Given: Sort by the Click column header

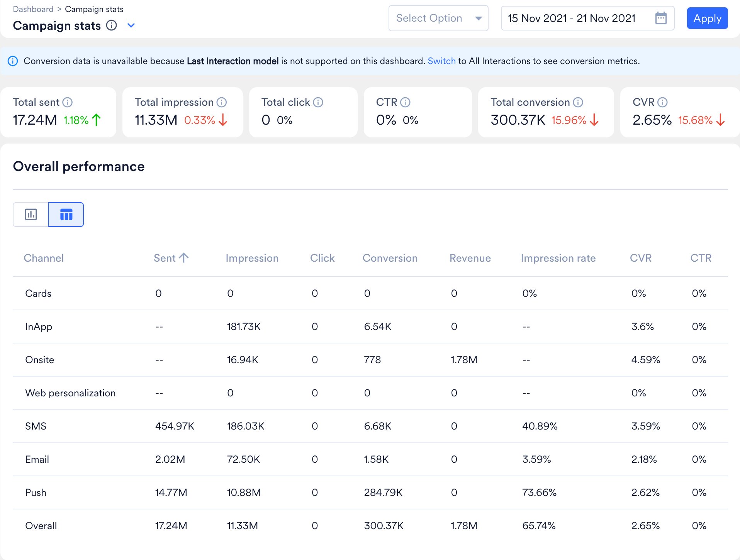Looking at the screenshot, I should coord(322,258).
